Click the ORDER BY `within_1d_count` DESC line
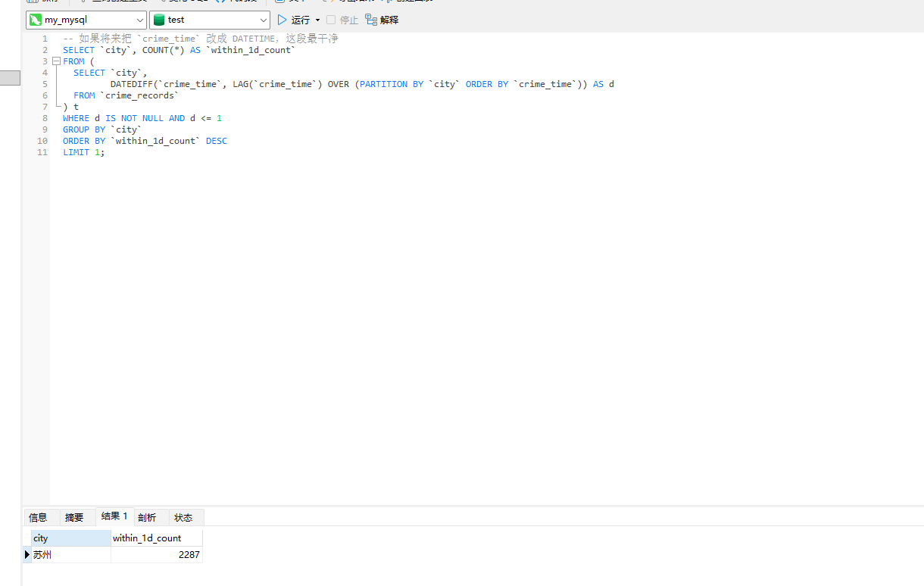Viewport: 924px width, 586px height. pos(145,141)
